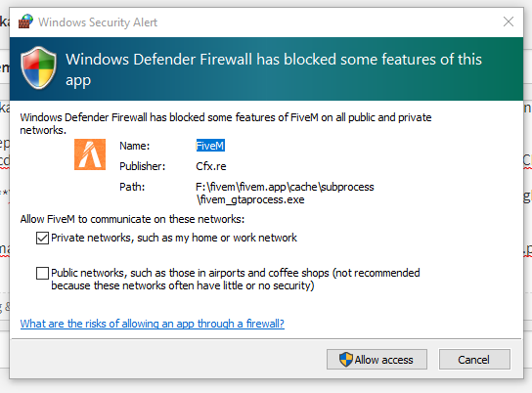Image resolution: width=532 pixels, height=393 pixels.
Task: Click the Public networks description text
Action: pos(236,279)
